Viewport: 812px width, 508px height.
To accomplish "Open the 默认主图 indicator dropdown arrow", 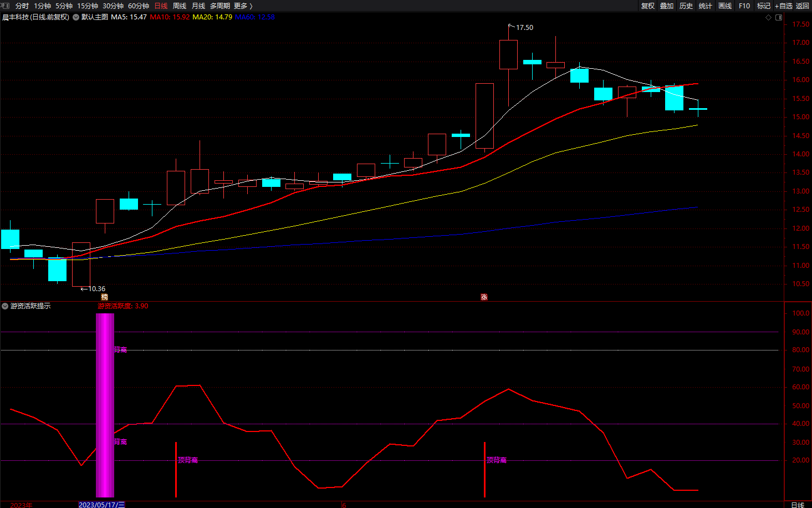I will tap(76, 17).
